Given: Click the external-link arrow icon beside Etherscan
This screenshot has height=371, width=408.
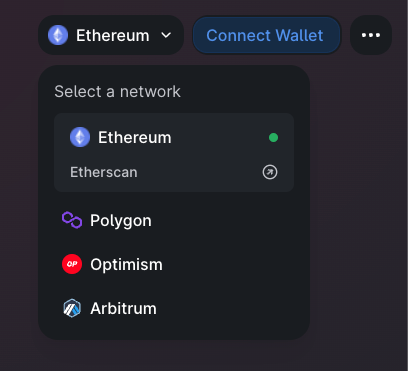Looking at the screenshot, I should pos(270,172).
